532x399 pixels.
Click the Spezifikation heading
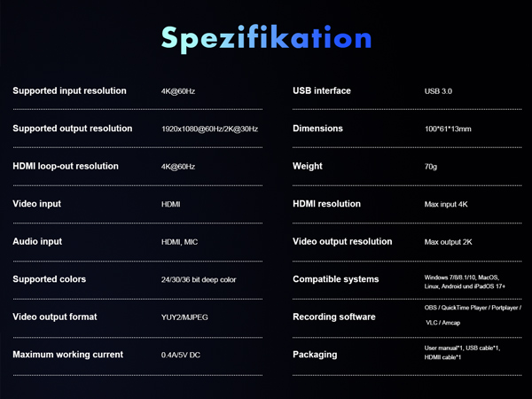pos(266,38)
